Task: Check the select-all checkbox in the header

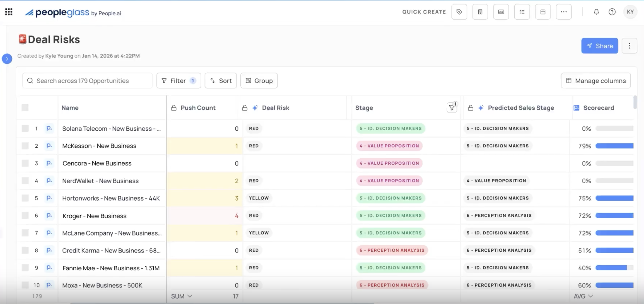Action: (25, 107)
